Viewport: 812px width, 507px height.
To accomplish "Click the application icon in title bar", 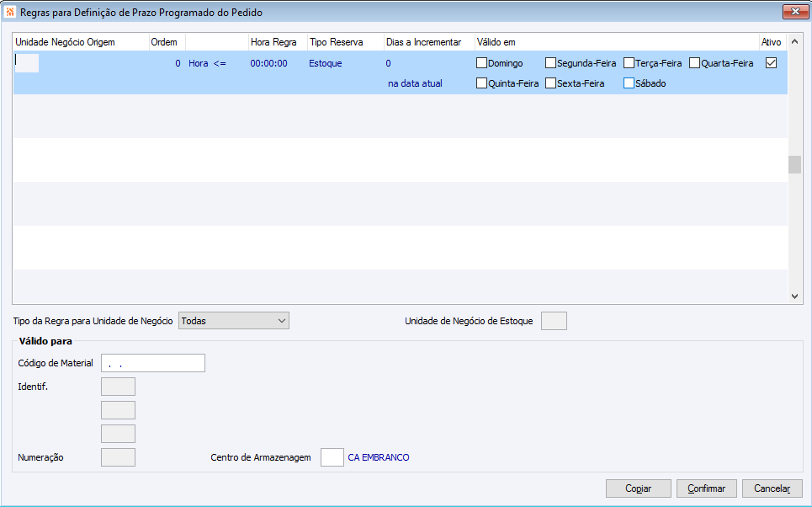I will click(x=10, y=12).
